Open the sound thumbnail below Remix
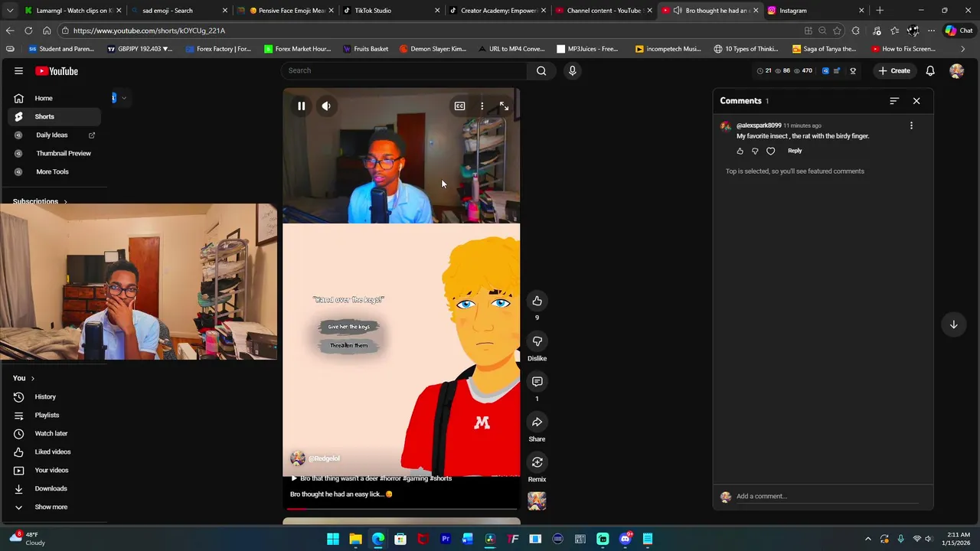The image size is (980, 551). [537, 501]
